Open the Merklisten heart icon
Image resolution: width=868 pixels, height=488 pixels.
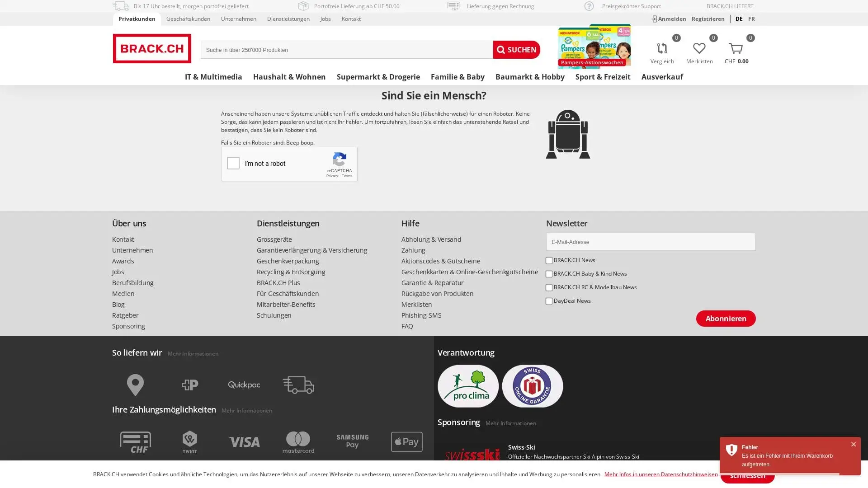699,48
